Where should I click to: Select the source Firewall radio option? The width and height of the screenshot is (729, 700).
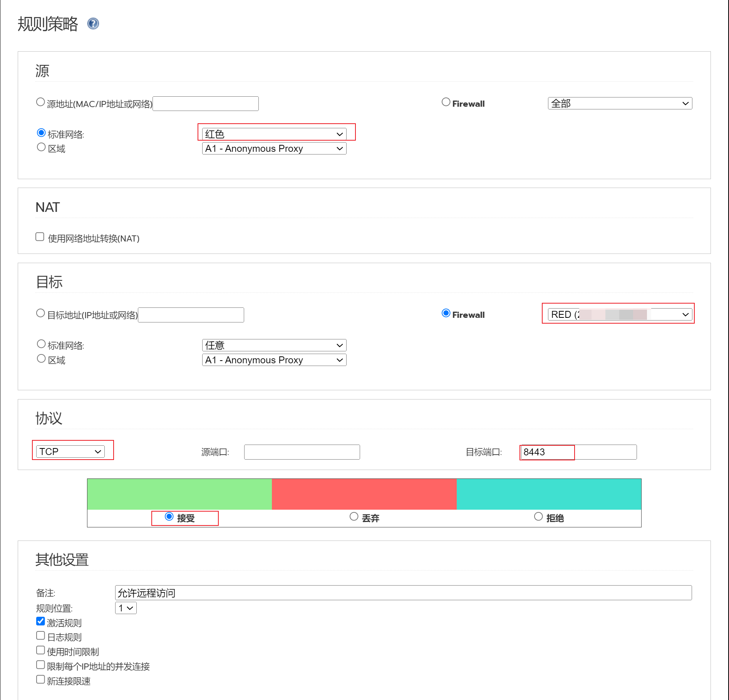click(446, 102)
